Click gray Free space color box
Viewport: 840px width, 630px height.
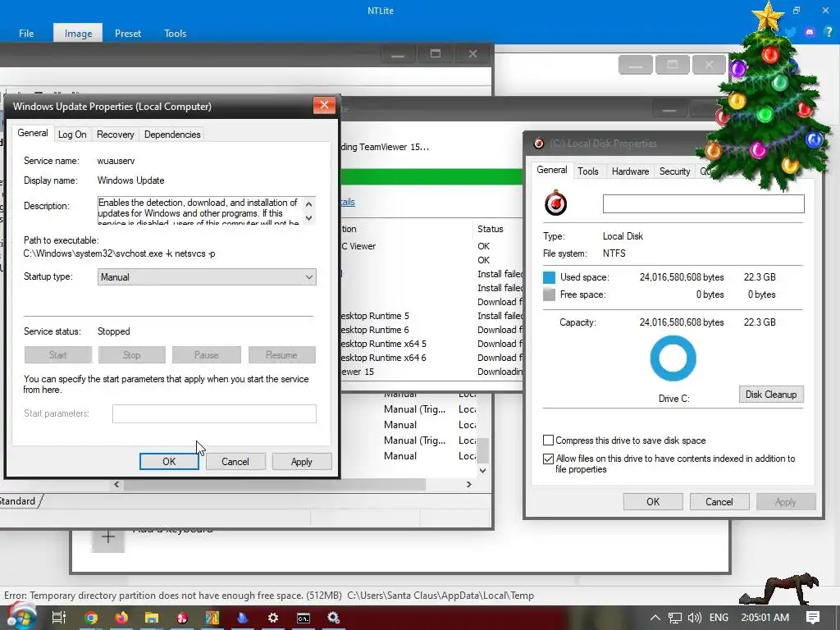(549, 294)
